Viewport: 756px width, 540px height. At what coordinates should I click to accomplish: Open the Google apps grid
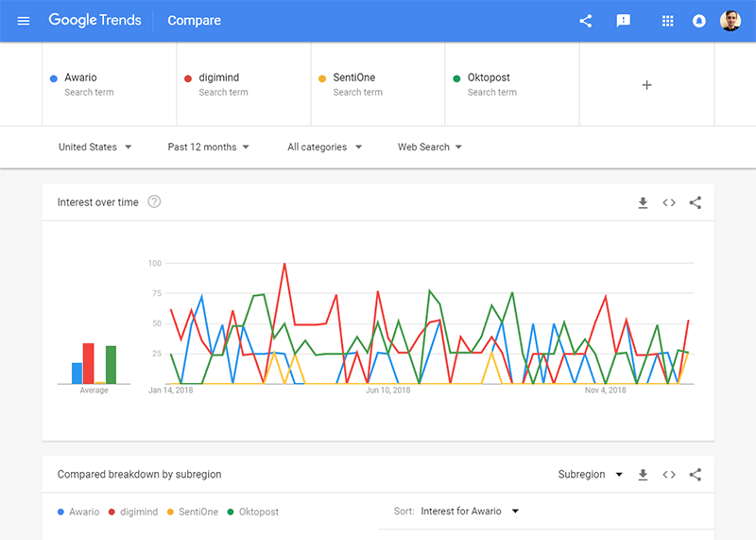(x=667, y=21)
